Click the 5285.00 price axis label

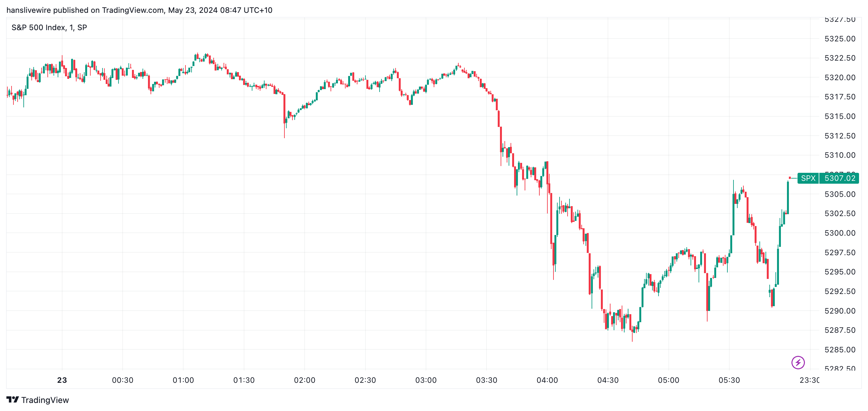click(x=840, y=350)
